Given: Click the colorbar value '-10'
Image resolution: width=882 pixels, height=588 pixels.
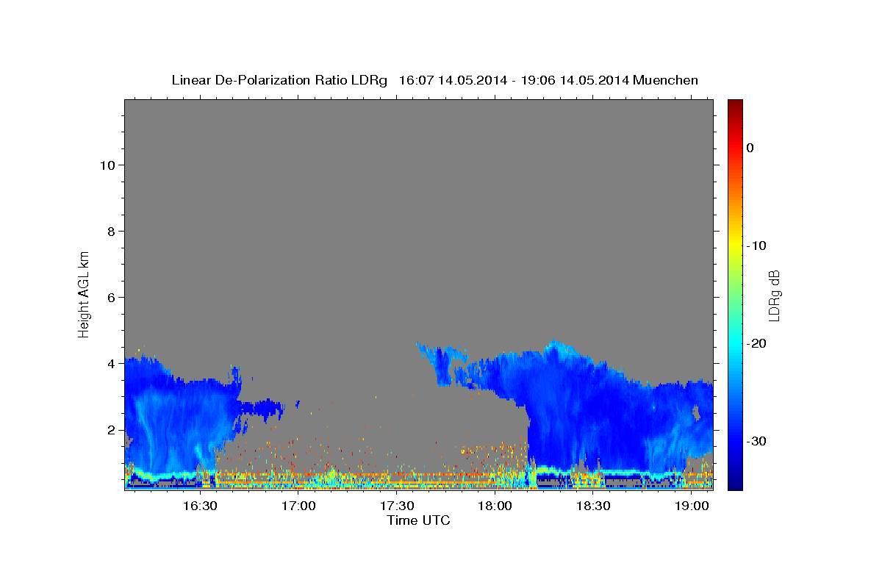Looking at the screenshot, I should (x=757, y=245).
